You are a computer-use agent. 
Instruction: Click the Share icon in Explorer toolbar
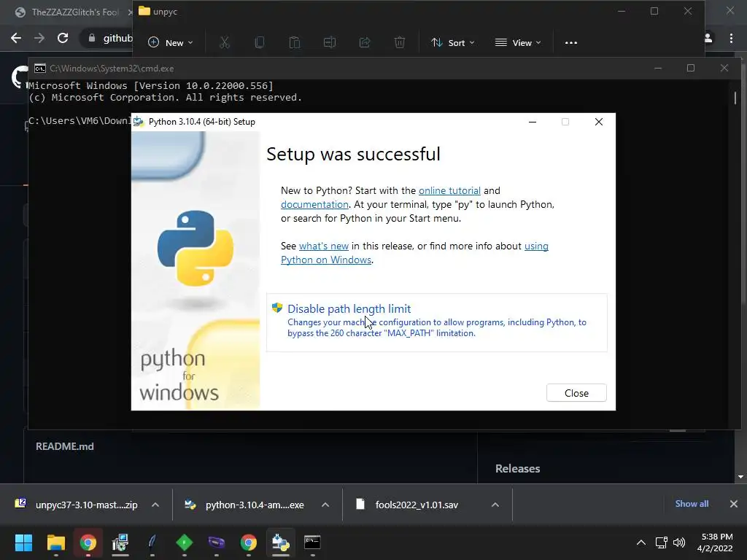(365, 43)
